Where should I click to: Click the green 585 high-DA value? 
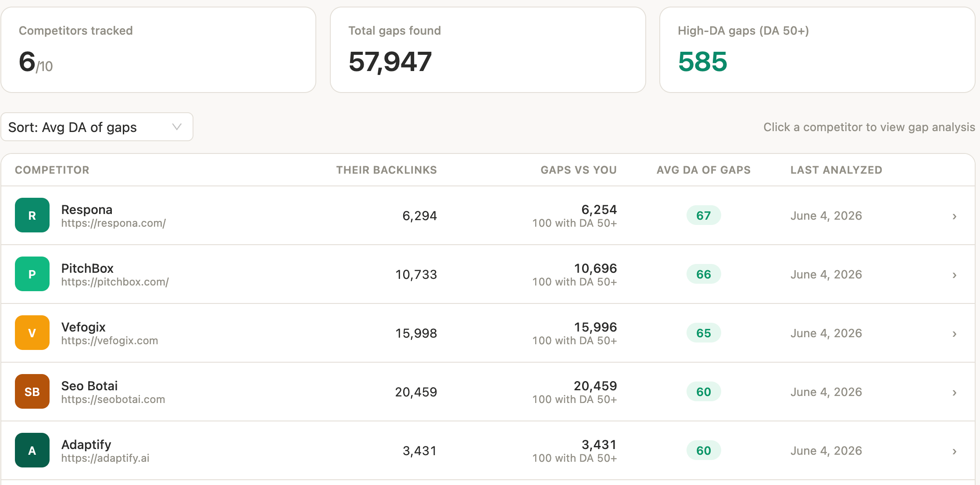[702, 61]
